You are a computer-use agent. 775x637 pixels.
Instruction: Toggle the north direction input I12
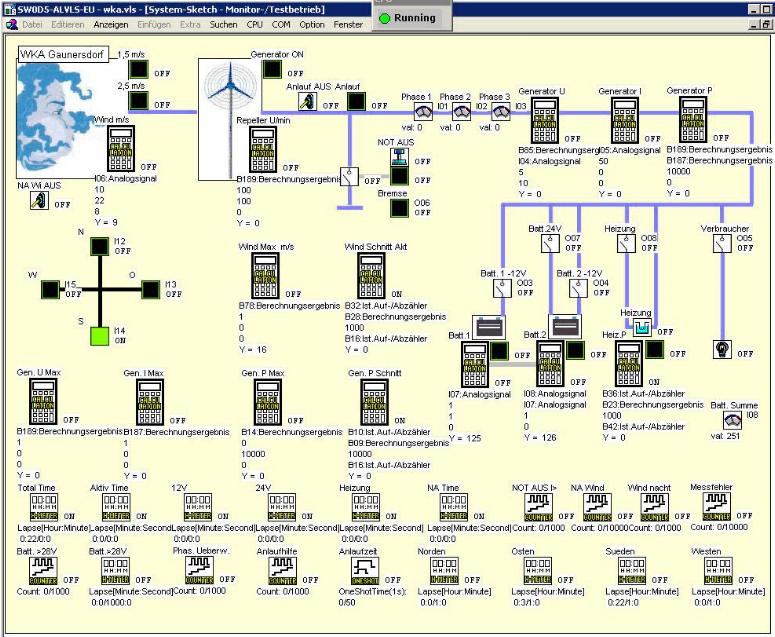[x=100, y=247]
